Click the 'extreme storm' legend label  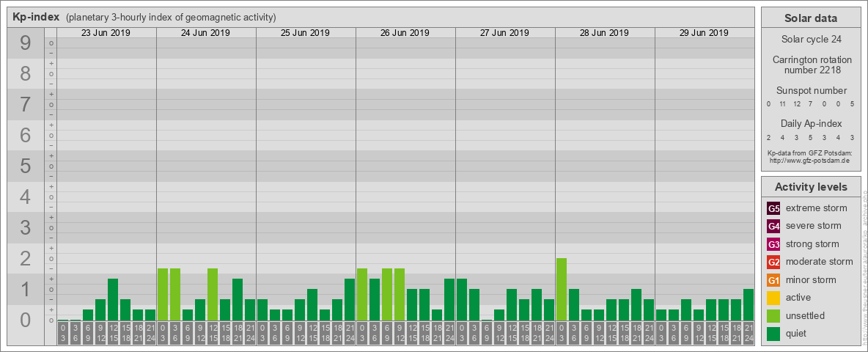tap(816, 208)
